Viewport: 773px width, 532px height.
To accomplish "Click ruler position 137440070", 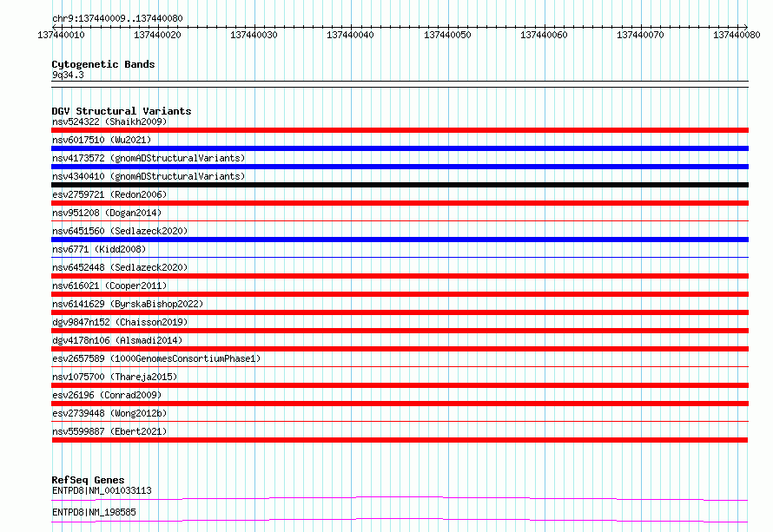I will (x=640, y=35).
